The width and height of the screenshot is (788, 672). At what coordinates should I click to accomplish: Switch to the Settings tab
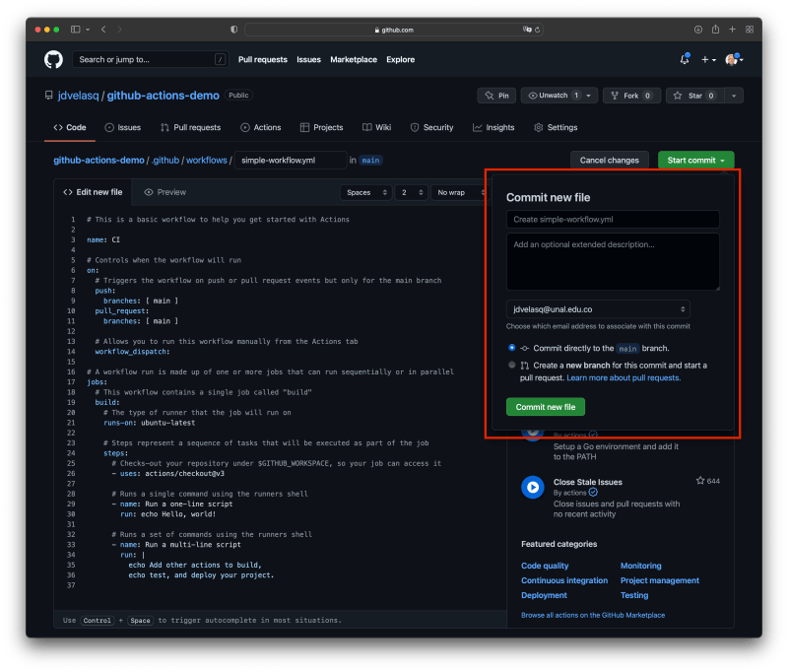click(x=556, y=128)
